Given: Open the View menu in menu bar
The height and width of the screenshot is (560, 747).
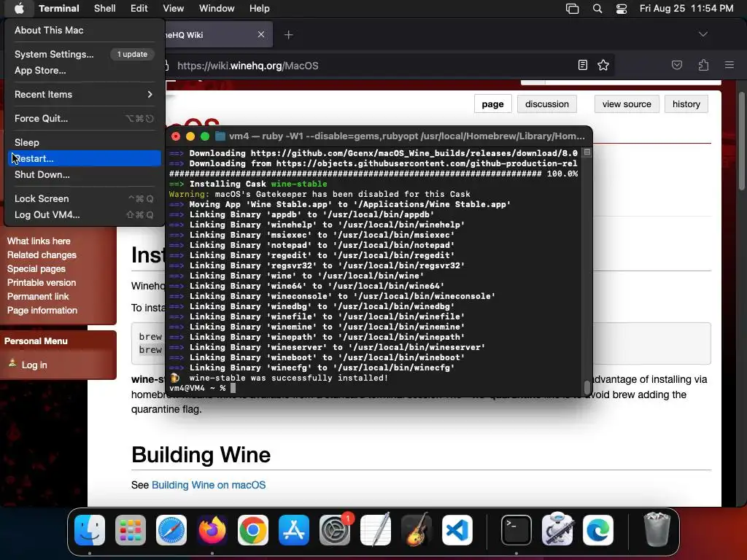Looking at the screenshot, I should point(174,8).
